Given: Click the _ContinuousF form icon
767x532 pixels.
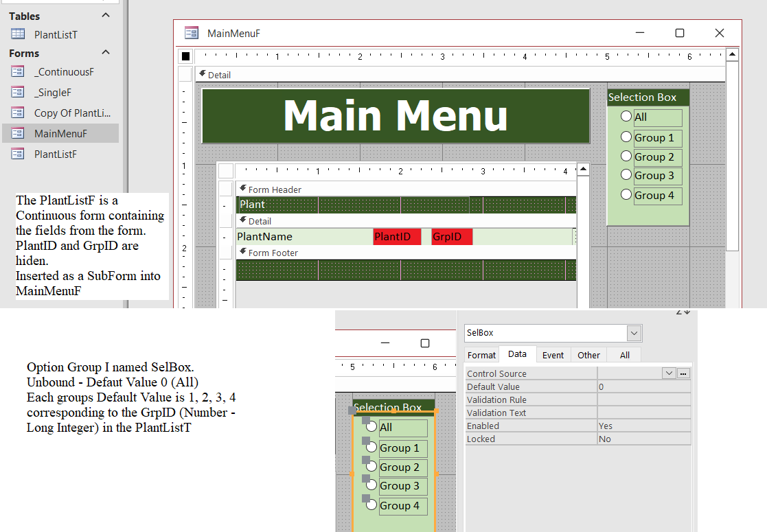Looking at the screenshot, I should pos(18,71).
